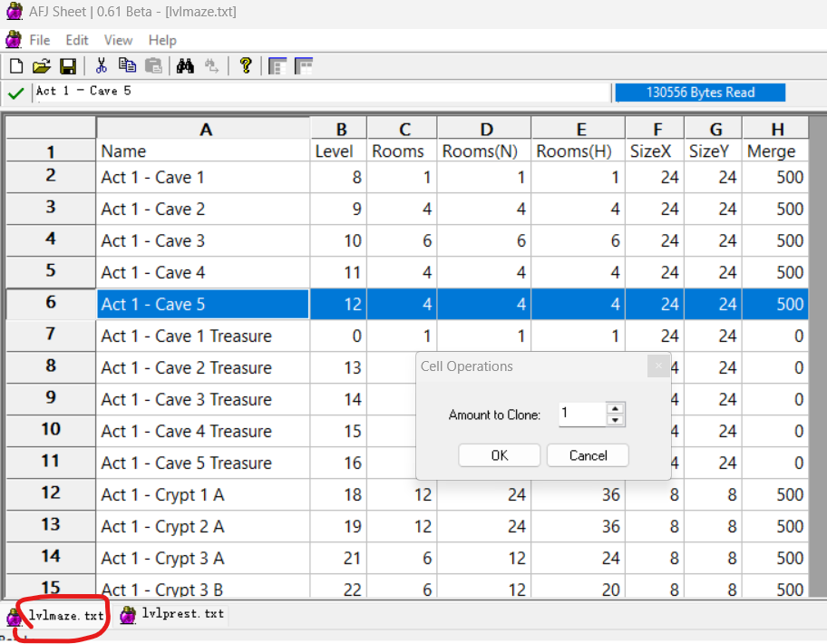The height and width of the screenshot is (644, 827).
Task: Select column A header
Action: [x=205, y=129]
